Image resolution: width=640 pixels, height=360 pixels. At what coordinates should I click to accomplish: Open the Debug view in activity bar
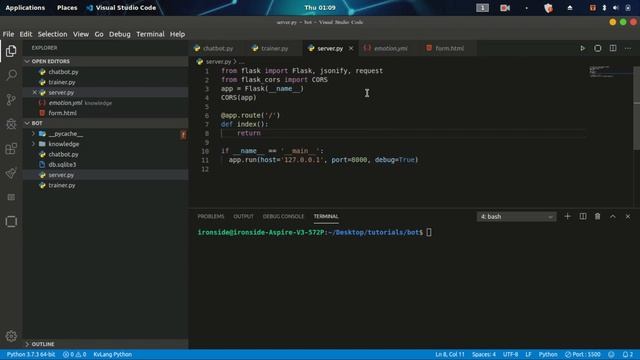click(x=11, y=124)
